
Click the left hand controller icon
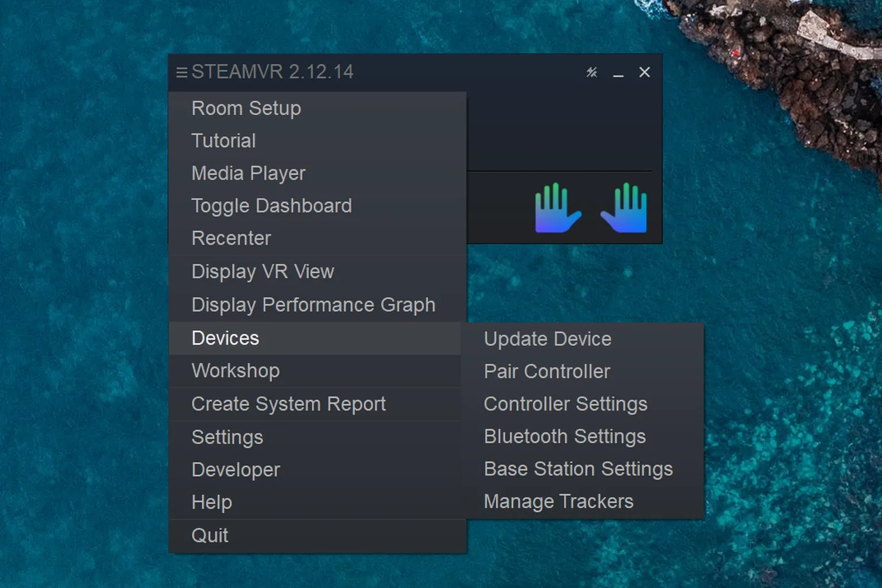click(x=558, y=207)
